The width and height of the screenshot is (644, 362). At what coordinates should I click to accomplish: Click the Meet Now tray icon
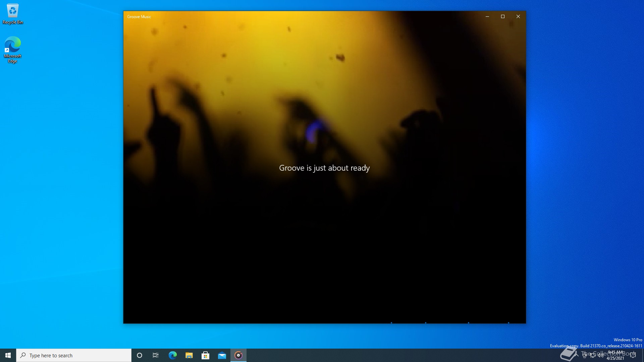pos(585,355)
